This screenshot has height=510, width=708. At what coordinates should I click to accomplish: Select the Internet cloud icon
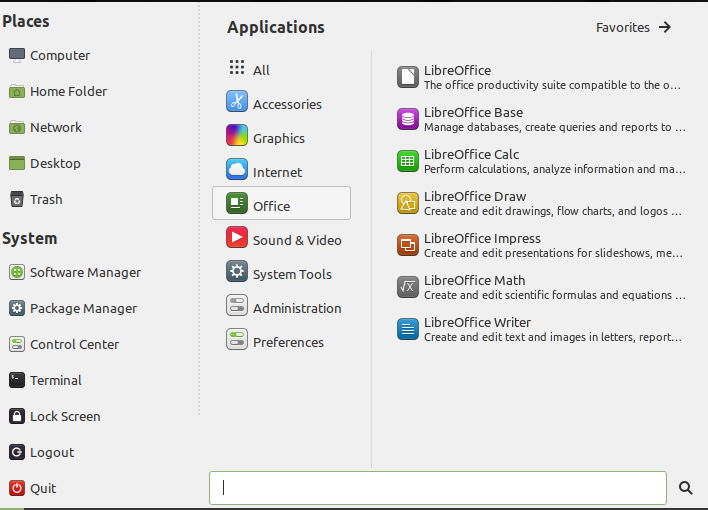click(x=237, y=169)
